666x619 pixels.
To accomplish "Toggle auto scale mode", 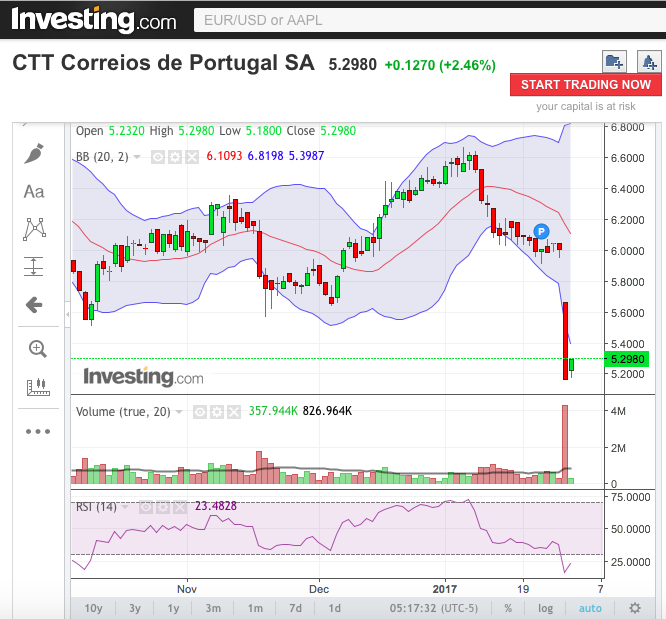I will 590,608.
